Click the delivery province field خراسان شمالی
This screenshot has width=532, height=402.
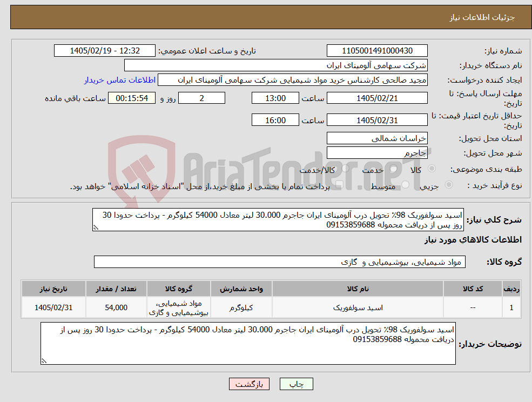(377, 138)
